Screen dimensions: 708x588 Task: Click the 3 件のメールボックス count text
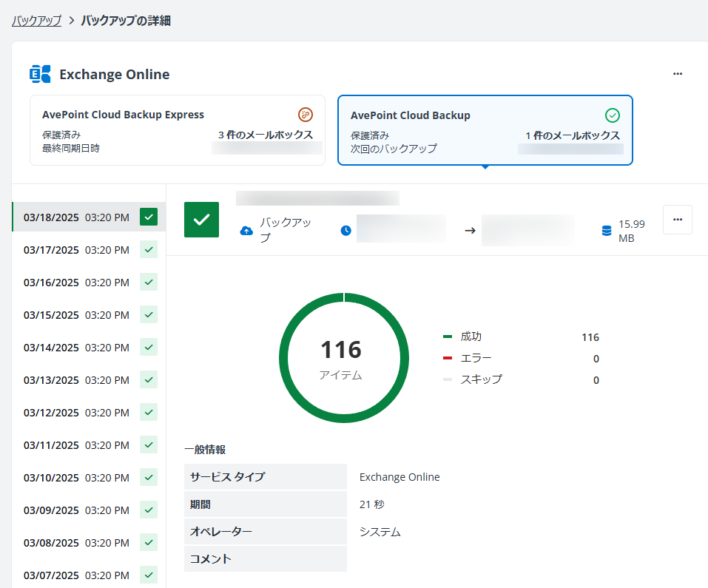coord(266,135)
